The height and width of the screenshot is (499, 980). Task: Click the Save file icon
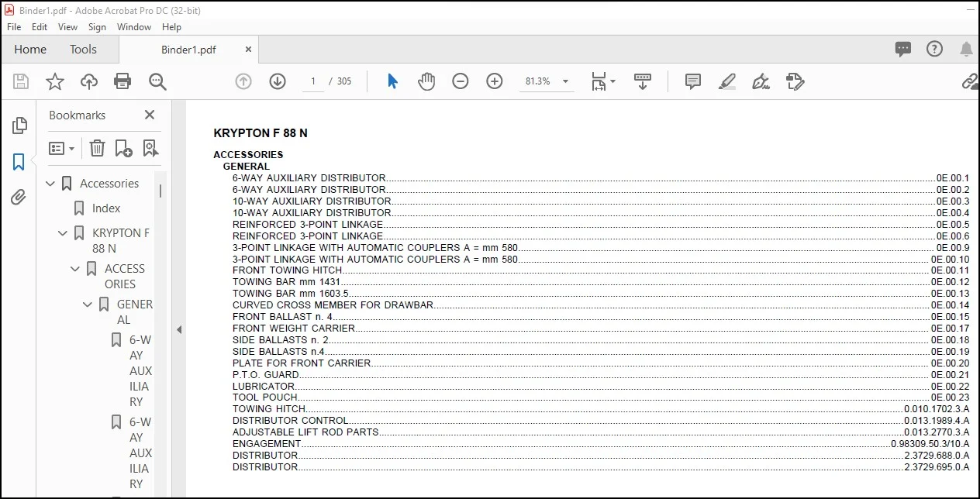click(x=21, y=81)
